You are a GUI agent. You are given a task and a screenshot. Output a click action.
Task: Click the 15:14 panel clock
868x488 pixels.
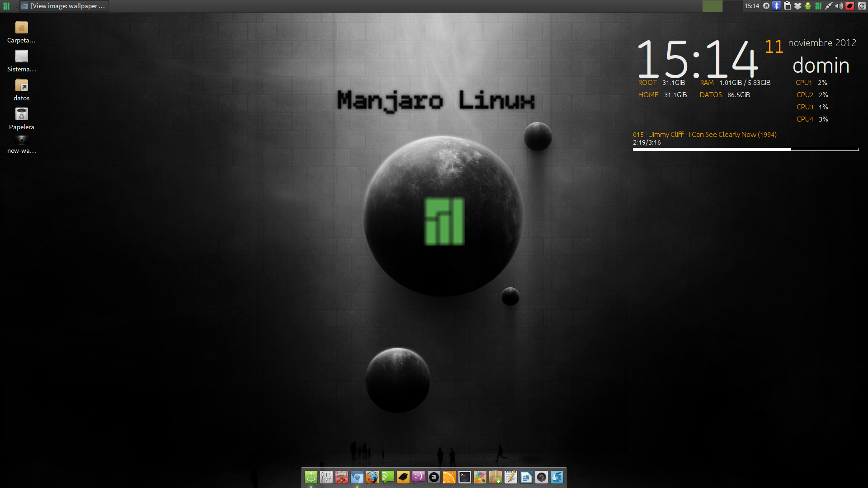(x=752, y=6)
